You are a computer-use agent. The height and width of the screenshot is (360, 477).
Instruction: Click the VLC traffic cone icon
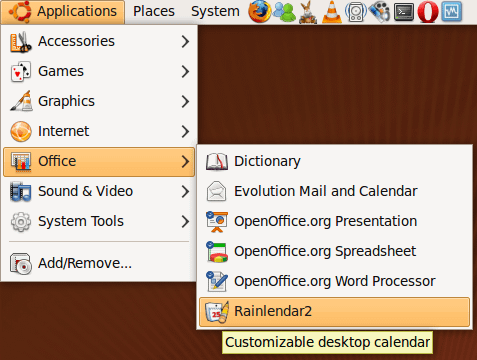(x=332, y=12)
